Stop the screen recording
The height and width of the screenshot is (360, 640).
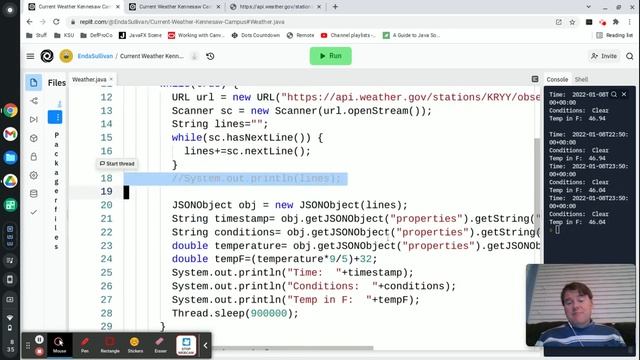click(x=39, y=351)
